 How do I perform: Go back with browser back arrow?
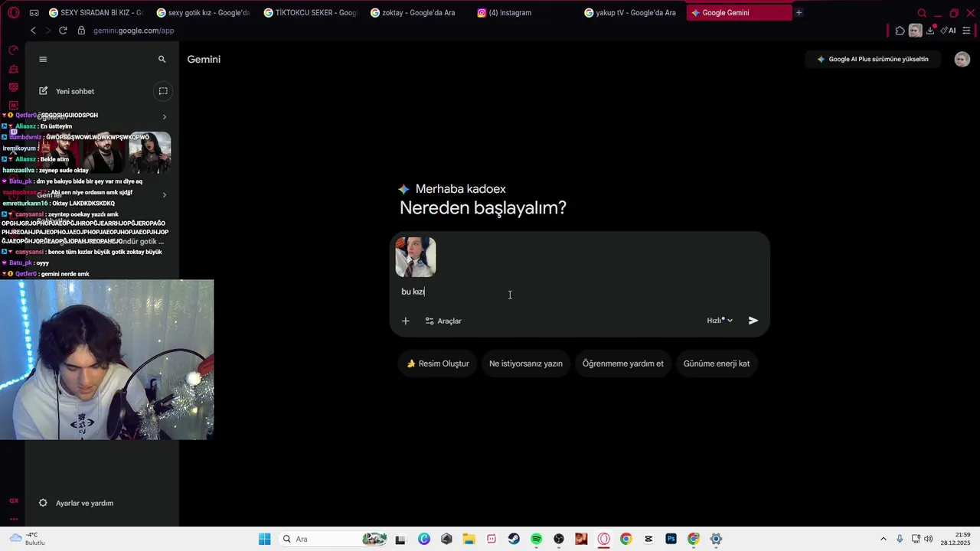pos(33,31)
